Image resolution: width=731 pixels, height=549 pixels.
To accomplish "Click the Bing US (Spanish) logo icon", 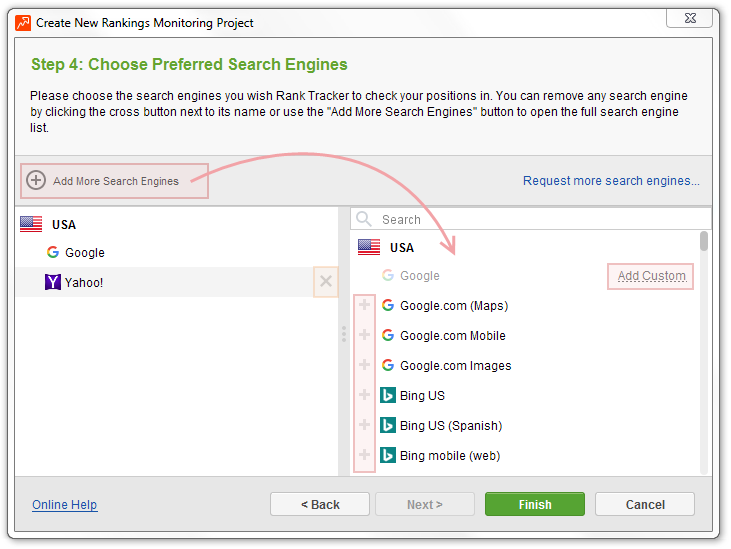I will click(x=388, y=425).
